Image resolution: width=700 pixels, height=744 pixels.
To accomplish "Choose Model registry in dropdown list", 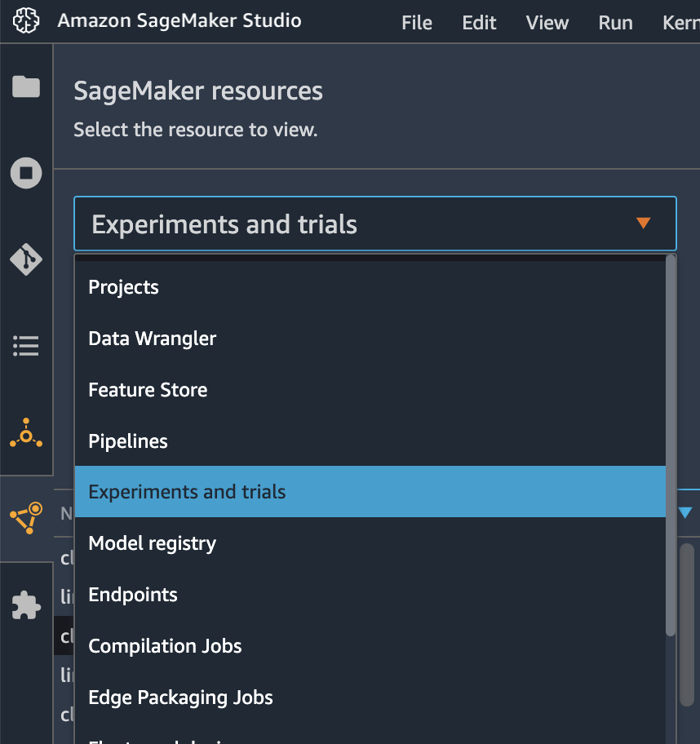I will pos(370,542).
